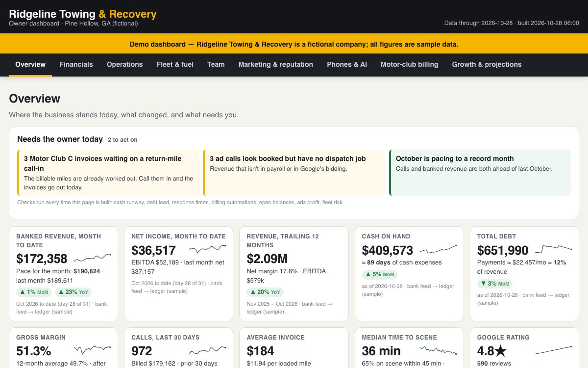Click the yellow demo dashboard banner text
Viewport: 588px width, 368px height.
[x=294, y=44]
